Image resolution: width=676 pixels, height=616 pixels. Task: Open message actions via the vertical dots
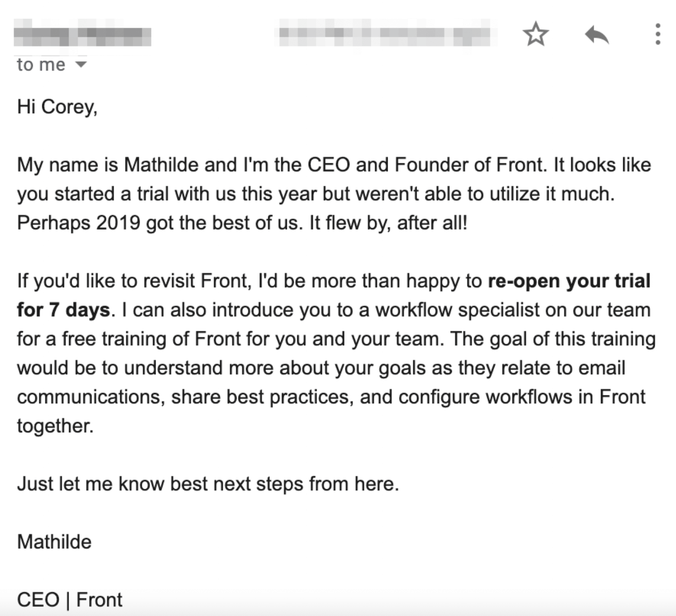point(659,34)
